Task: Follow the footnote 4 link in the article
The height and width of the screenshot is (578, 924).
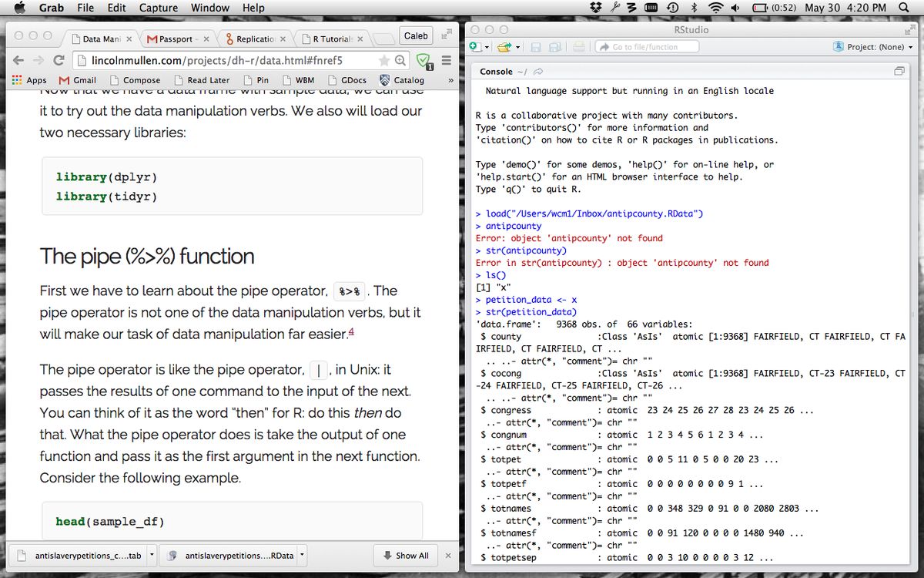Action: click(351, 332)
